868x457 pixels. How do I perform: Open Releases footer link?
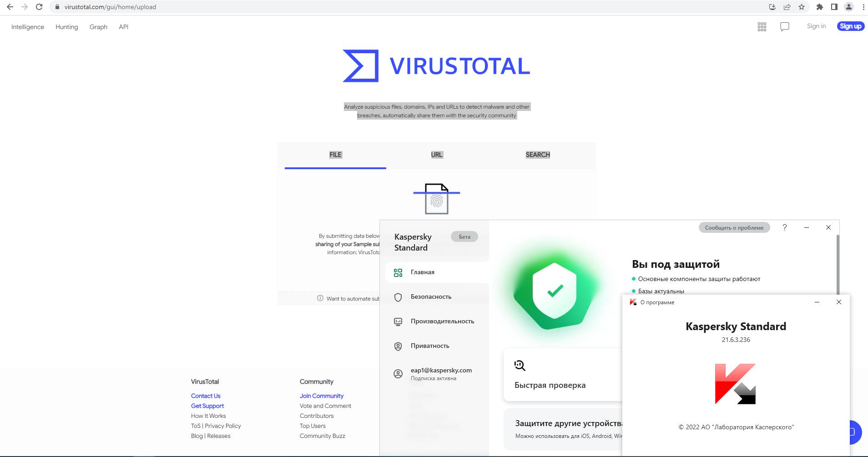click(219, 436)
